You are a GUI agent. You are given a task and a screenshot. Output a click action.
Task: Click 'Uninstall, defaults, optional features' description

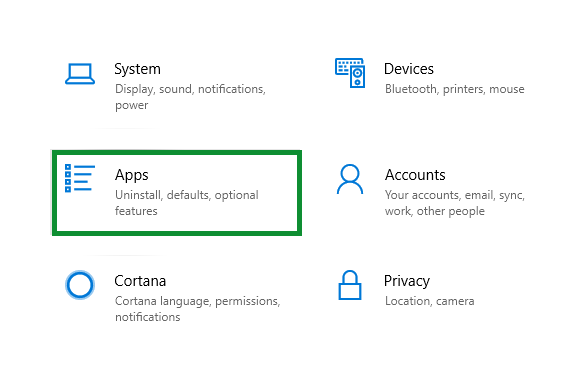tap(187, 203)
